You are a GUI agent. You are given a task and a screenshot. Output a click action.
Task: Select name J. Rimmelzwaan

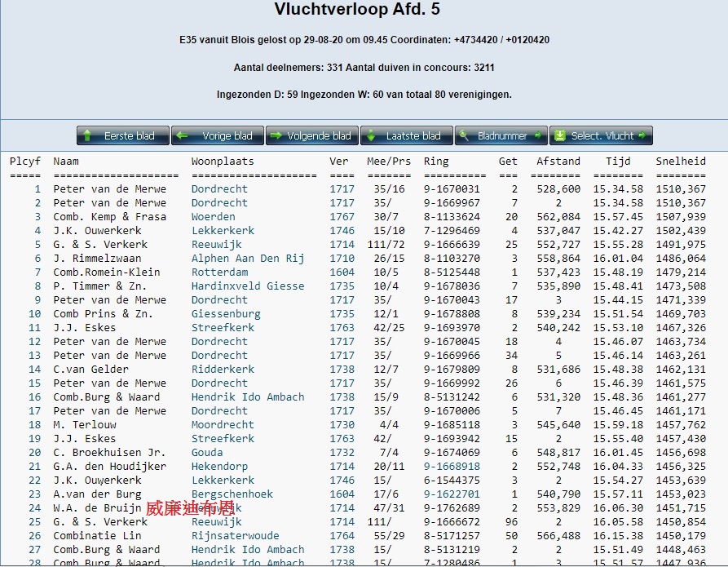[97, 259]
